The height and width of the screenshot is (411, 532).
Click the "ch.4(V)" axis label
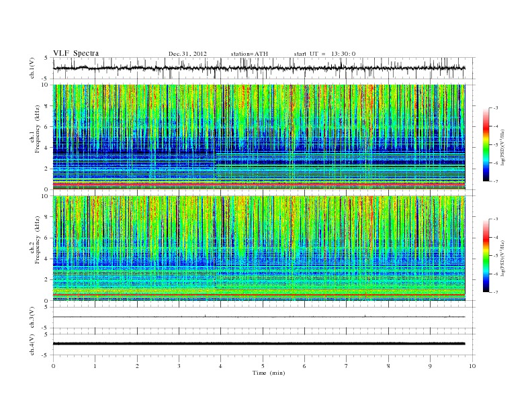32,345
